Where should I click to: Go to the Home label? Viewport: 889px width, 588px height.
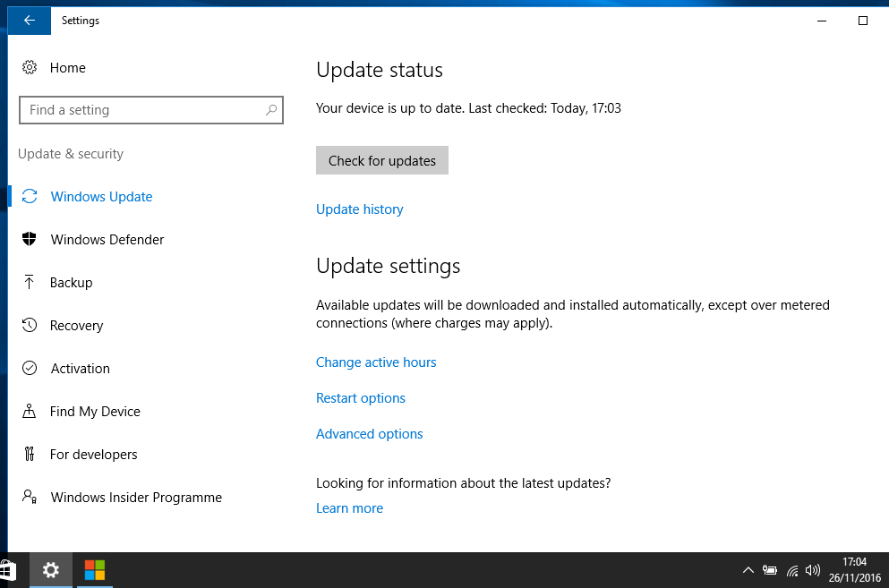point(67,67)
